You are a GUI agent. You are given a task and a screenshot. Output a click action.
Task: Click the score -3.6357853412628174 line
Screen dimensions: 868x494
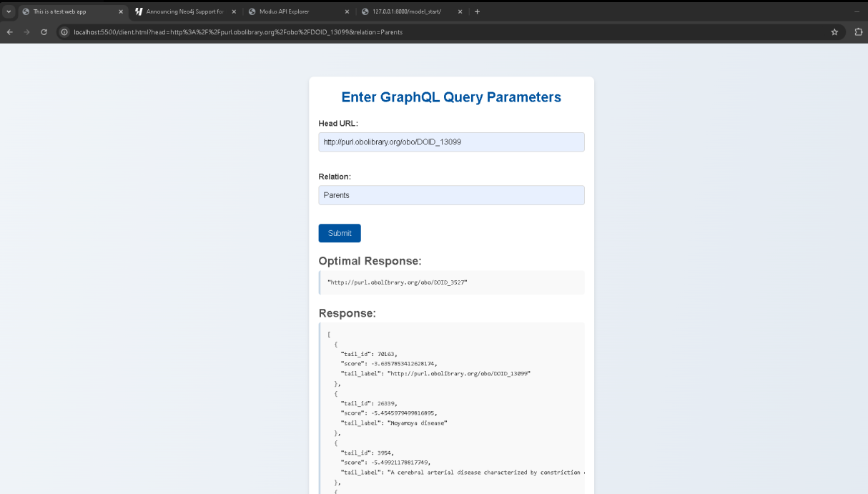pyautogui.click(x=389, y=364)
